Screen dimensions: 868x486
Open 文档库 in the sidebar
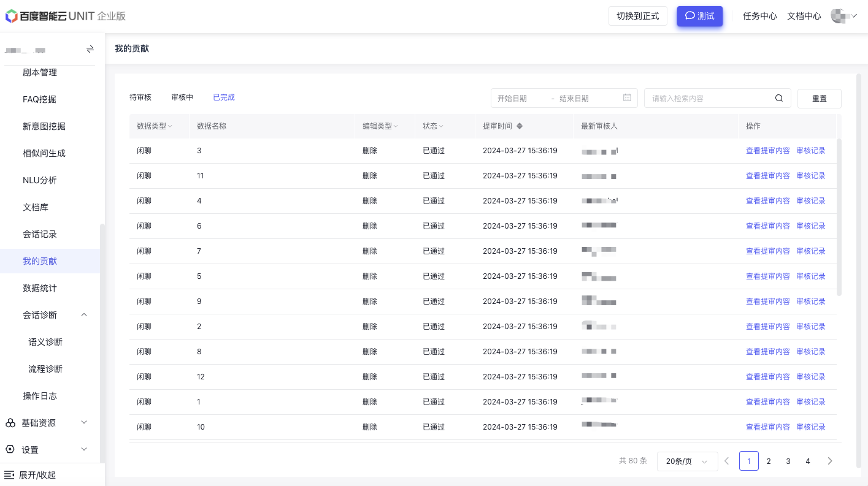[36, 207]
